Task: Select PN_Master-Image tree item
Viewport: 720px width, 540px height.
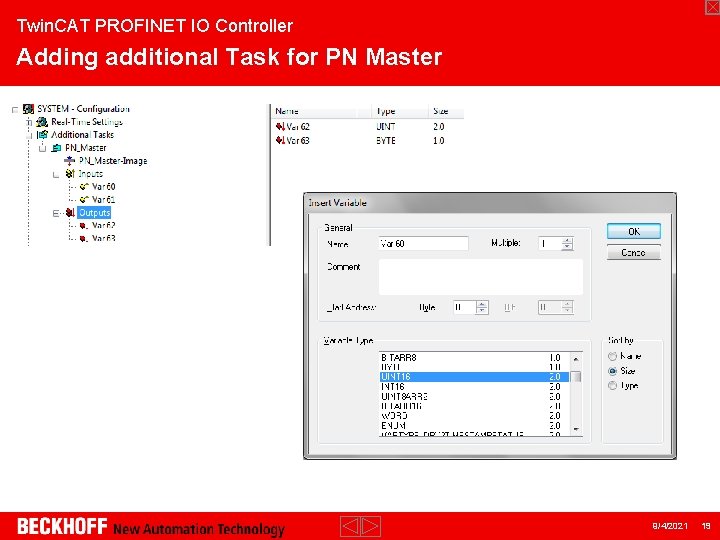Action: (x=113, y=161)
